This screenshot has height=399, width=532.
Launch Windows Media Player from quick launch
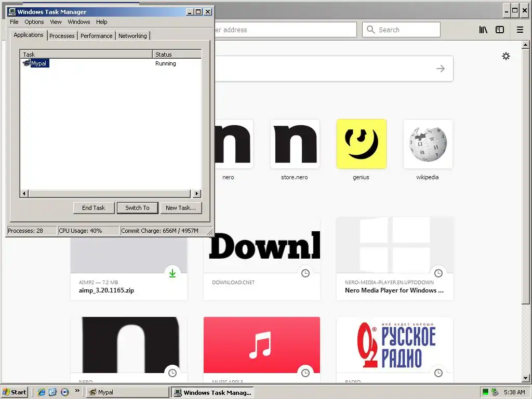[x=65, y=392]
